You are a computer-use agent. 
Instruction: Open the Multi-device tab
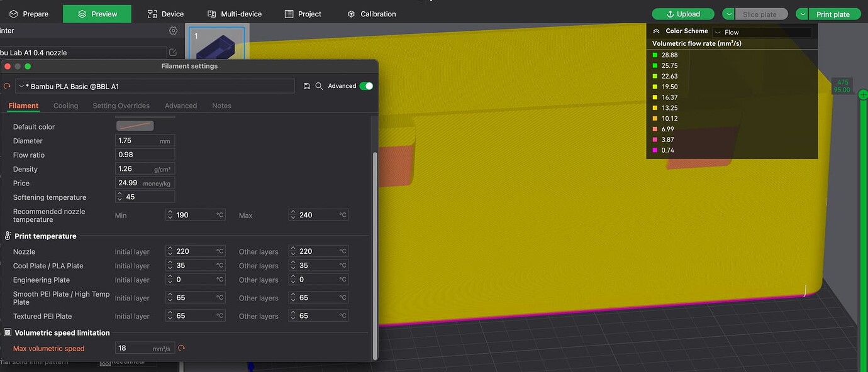point(234,14)
